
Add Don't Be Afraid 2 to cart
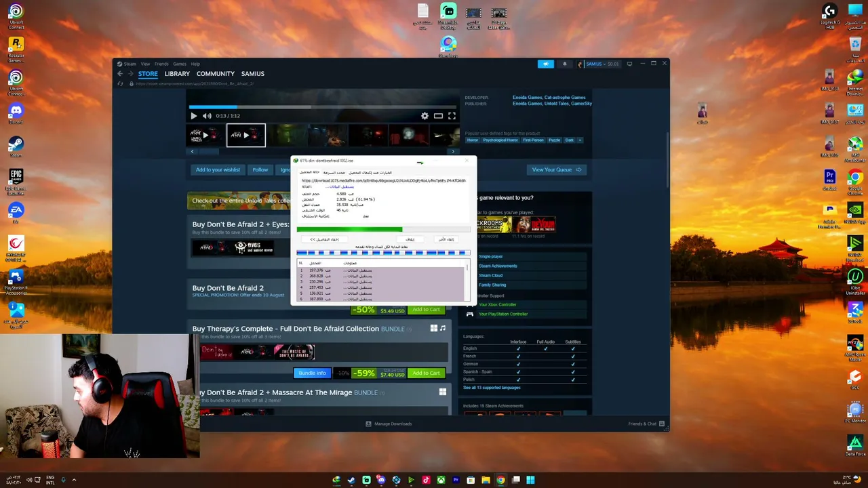[x=426, y=310]
